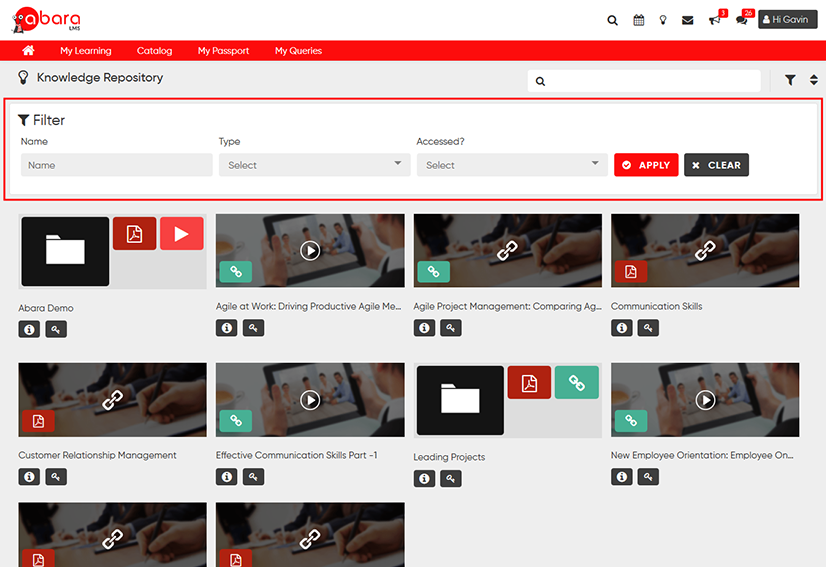
Task: Open My Passport menu
Action: tap(223, 51)
